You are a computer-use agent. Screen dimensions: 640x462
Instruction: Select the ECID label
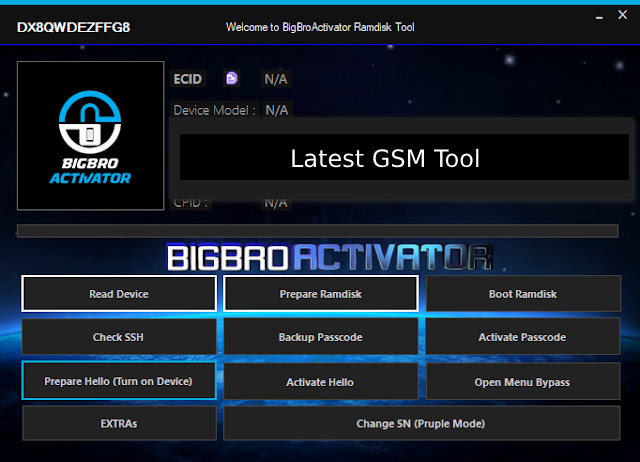point(188,79)
